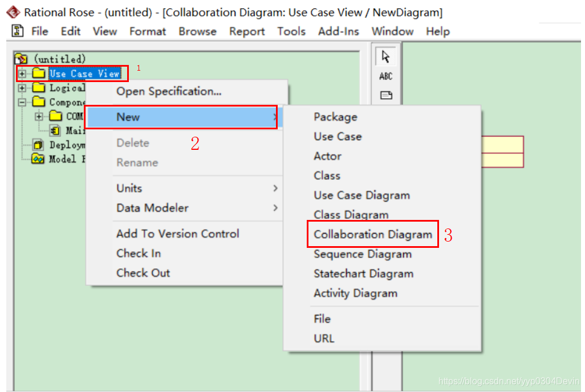Open the Edit menu
Viewport: 585px width, 392px height.
click(x=71, y=31)
